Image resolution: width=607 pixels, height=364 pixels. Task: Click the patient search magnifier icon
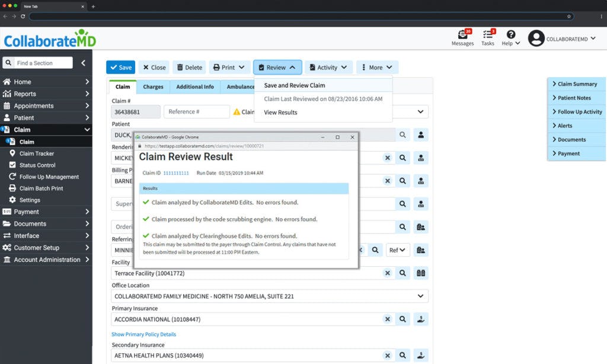(x=402, y=135)
